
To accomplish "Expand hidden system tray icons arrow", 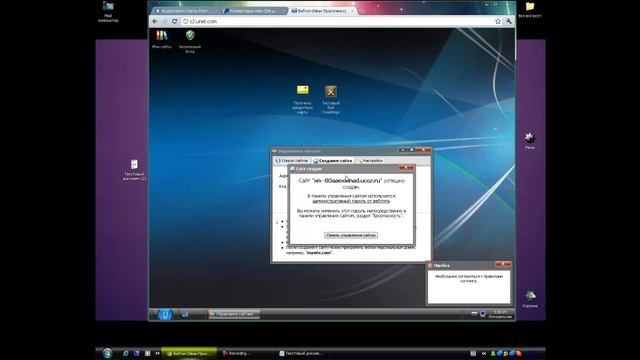I will pos(484,353).
